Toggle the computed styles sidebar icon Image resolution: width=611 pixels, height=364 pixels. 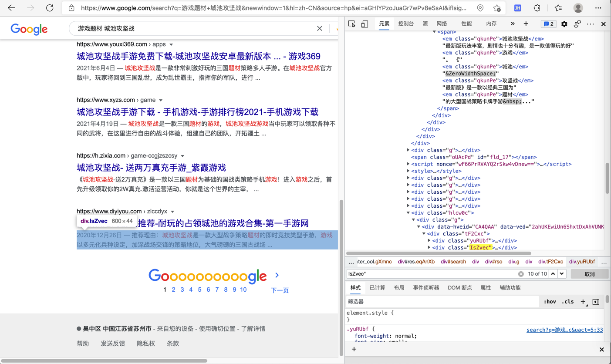pyautogui.click(x=596, y=302)
